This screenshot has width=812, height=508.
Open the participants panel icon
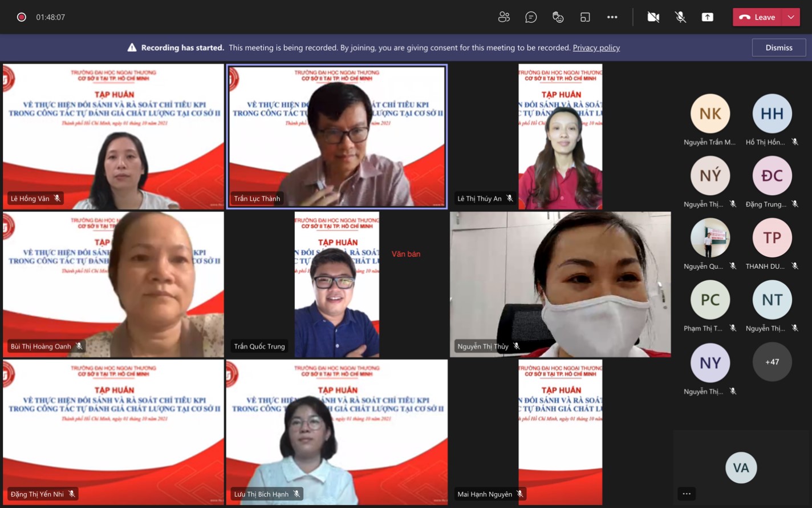(x=504, y=17)
